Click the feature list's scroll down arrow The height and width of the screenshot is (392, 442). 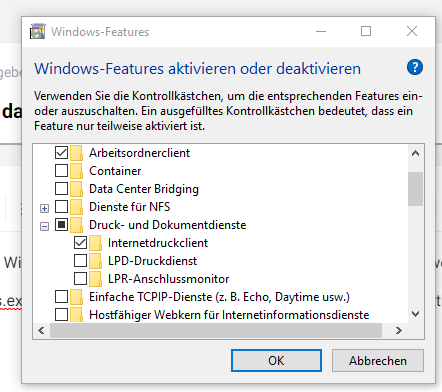click(x=415, y=314)
